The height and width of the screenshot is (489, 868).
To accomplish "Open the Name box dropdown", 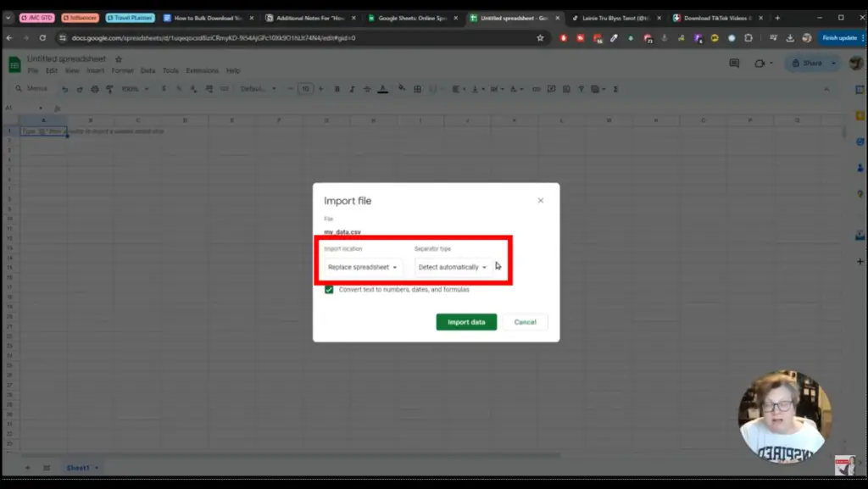I will click(41, 108).
